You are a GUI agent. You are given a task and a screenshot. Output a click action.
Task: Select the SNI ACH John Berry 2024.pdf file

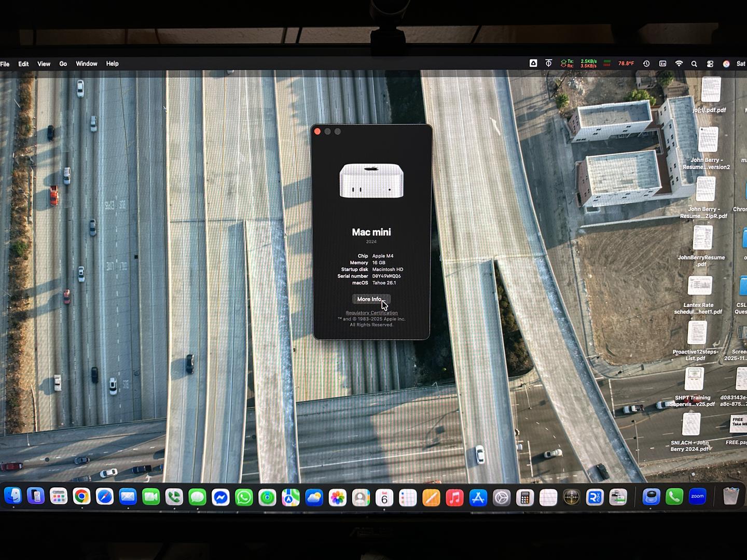[x=690, y=432]
